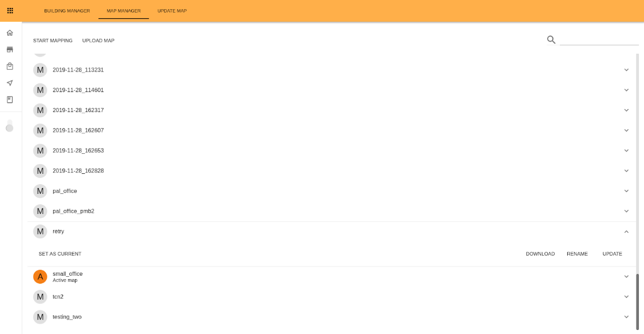Select the small_office map name
644x334 pixels.
[68, 274]
